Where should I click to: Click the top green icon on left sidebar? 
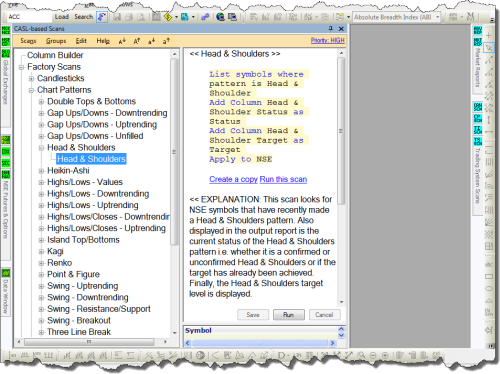pos(6,31)
